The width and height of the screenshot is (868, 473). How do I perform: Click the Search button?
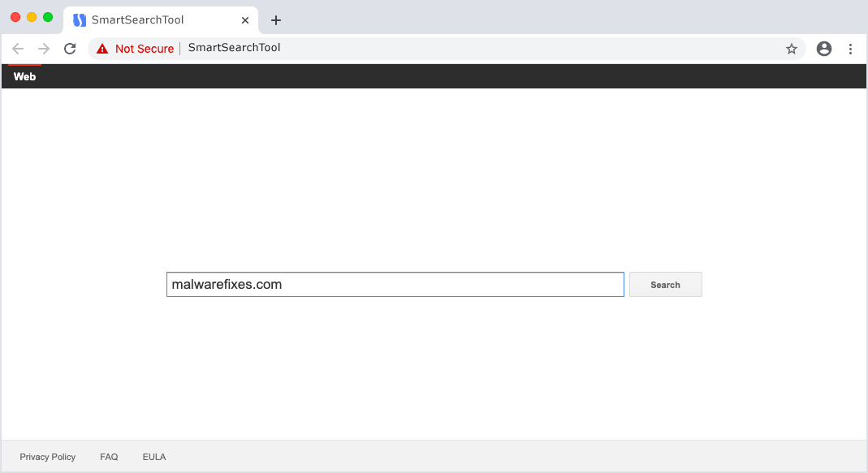[x=665, y=284]
